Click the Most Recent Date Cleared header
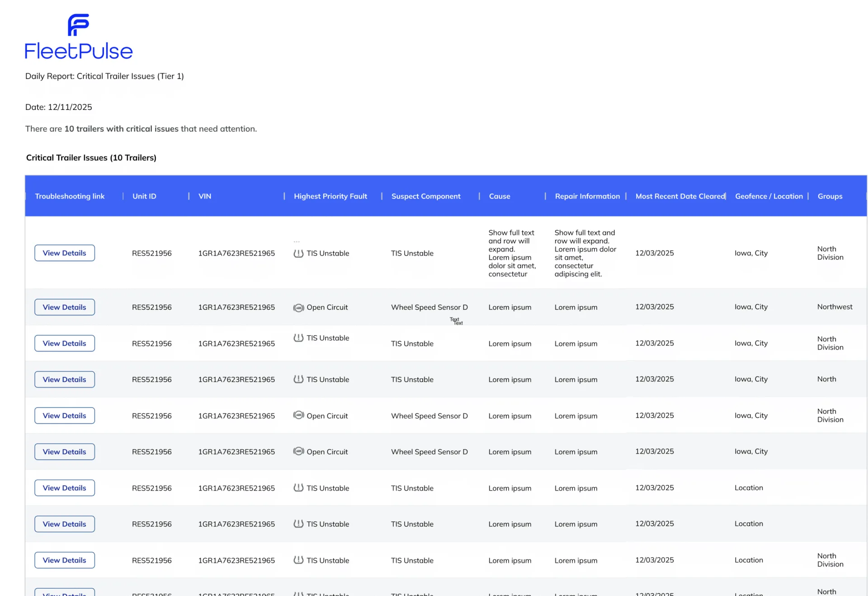The width and height of the screenshot is (868, 596). pos(679,196)
